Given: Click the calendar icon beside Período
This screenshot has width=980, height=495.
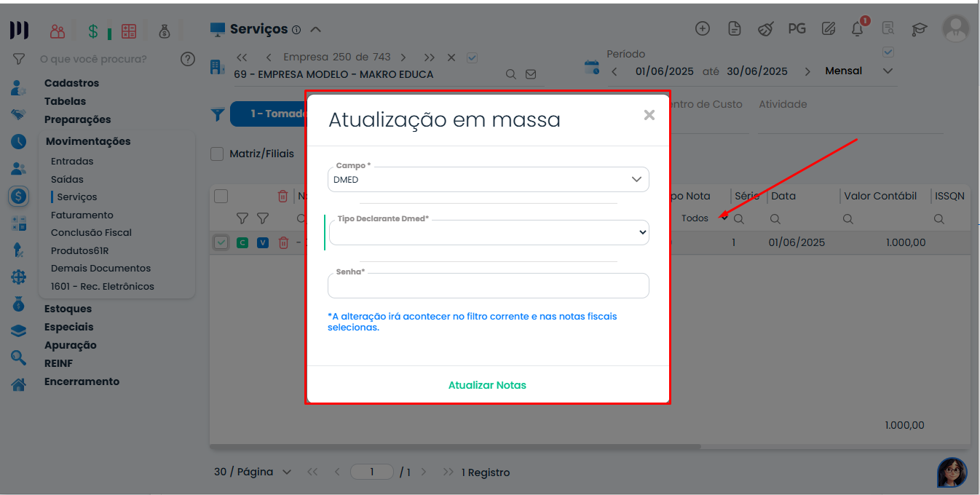Looking at the screenshot, I should [x=592, y=68].
